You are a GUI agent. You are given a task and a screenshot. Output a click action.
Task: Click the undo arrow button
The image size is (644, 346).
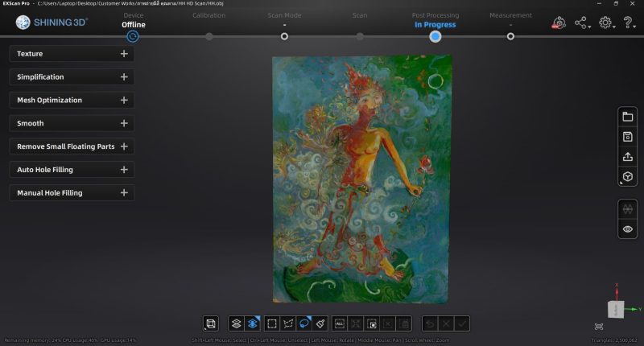tap(430, 323)
